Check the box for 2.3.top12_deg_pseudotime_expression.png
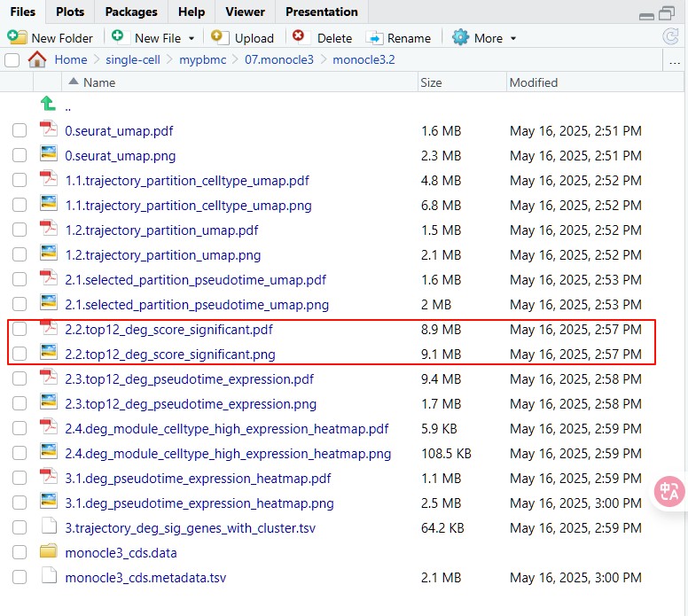688x616 pixels. (x=20, y=403)
